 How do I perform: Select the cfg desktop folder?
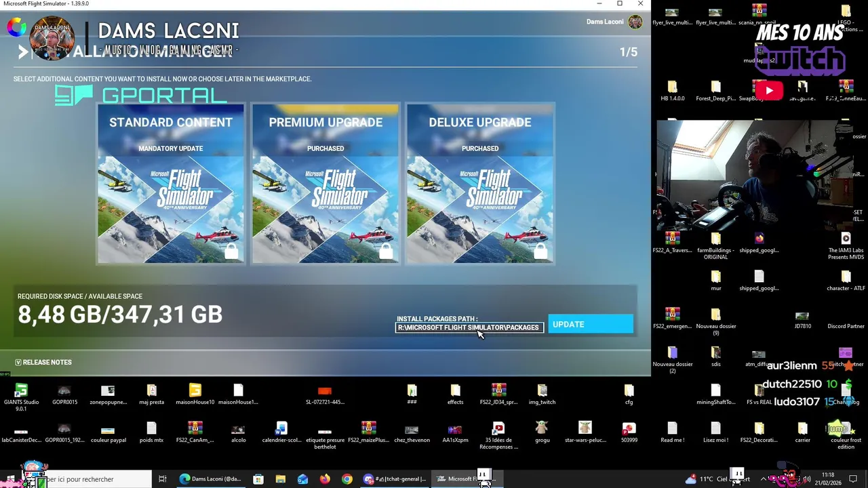pyautogui.click(x=629, y=394)
